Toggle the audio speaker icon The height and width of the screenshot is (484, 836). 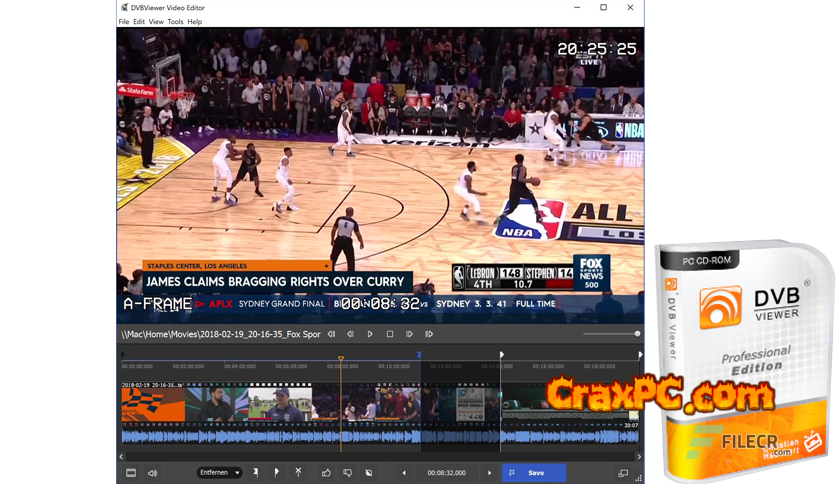153,473
